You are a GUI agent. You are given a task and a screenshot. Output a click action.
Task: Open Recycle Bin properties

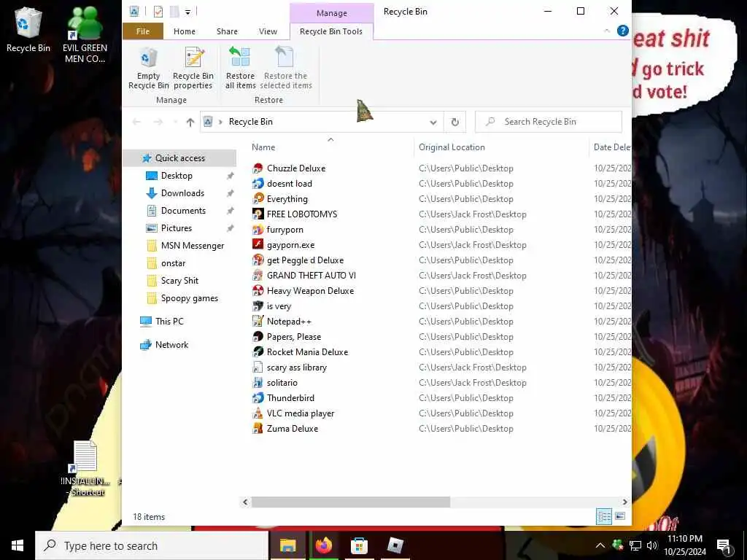[193, 69]
